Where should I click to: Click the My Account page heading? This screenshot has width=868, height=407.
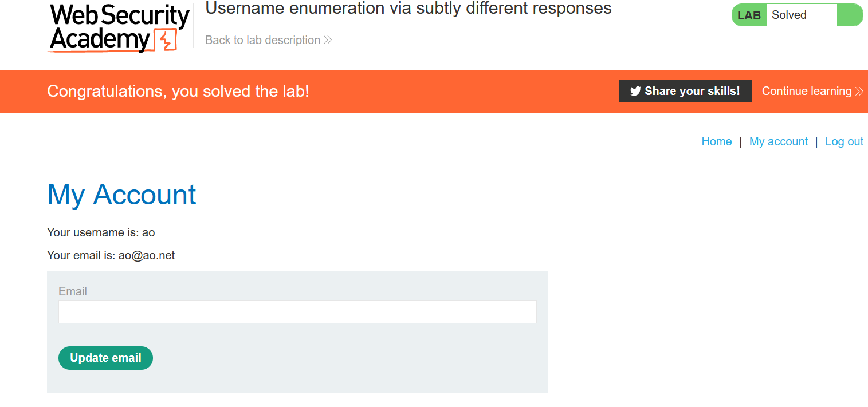click(x=121, y=195)
